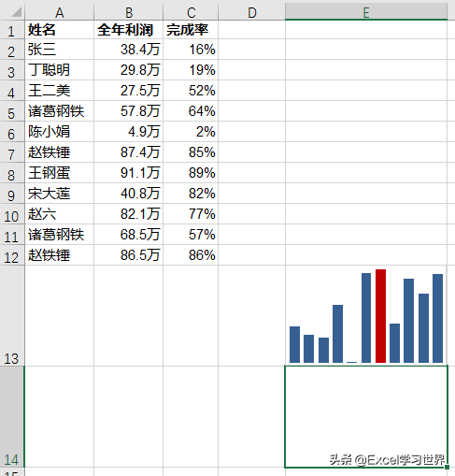Click profit cell 57.8万

point(128,111)
